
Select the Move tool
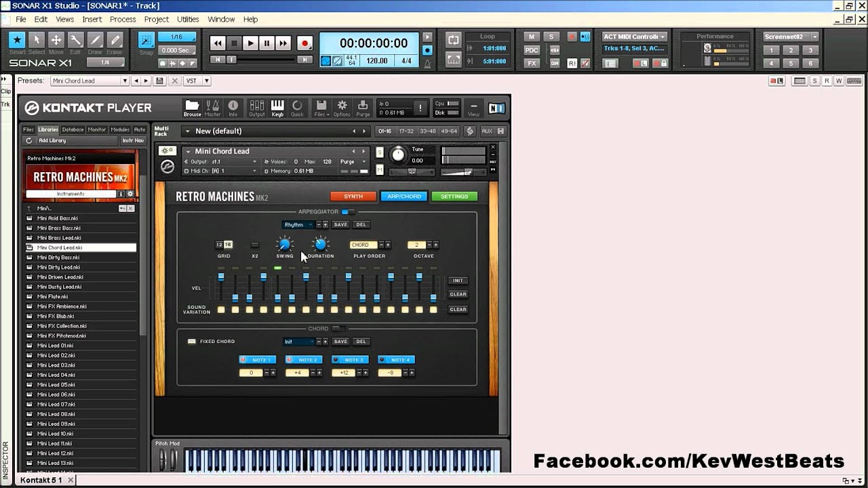[x=56, y=40]
